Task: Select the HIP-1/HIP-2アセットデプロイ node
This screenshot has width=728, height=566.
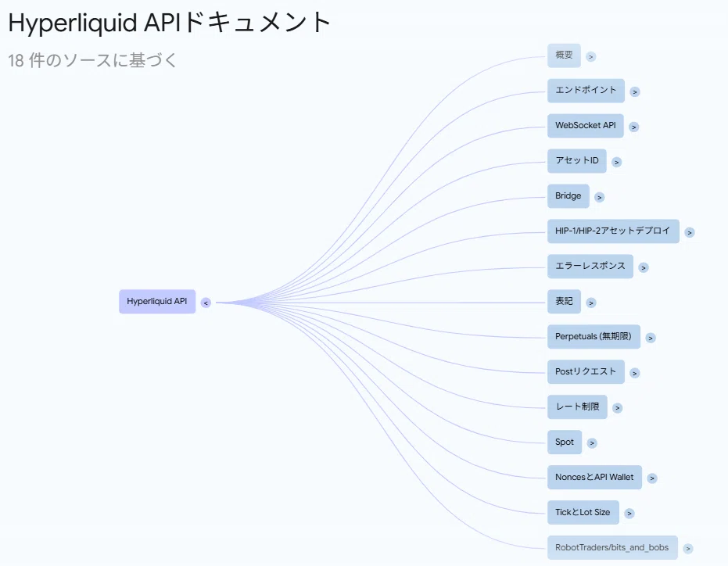Action: click(613, 231)
